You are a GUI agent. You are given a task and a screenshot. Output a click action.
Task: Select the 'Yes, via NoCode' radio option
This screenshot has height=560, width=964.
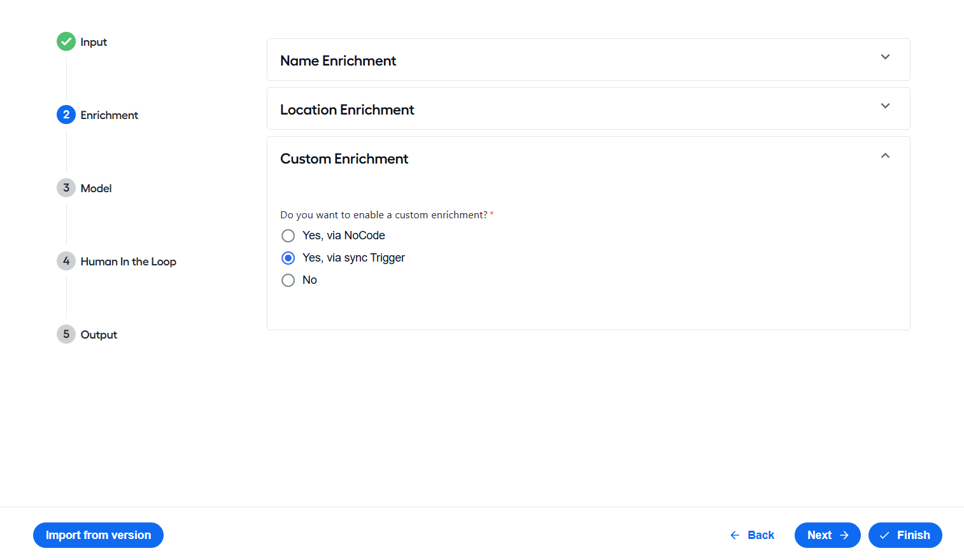pos(288,235)
